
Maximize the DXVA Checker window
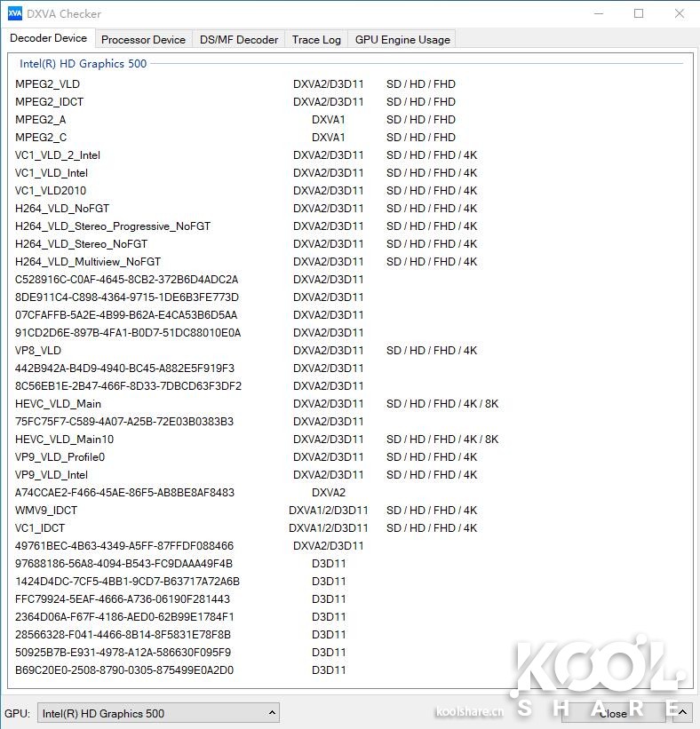(x=639, y=13)
